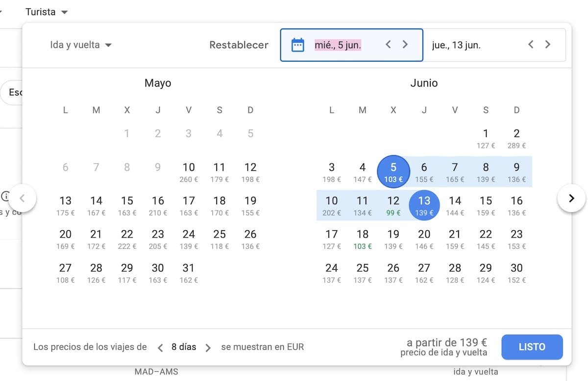Open the Turista class dropdown
The height and width of the screenshot is (381, 588).
click(47, 12)
